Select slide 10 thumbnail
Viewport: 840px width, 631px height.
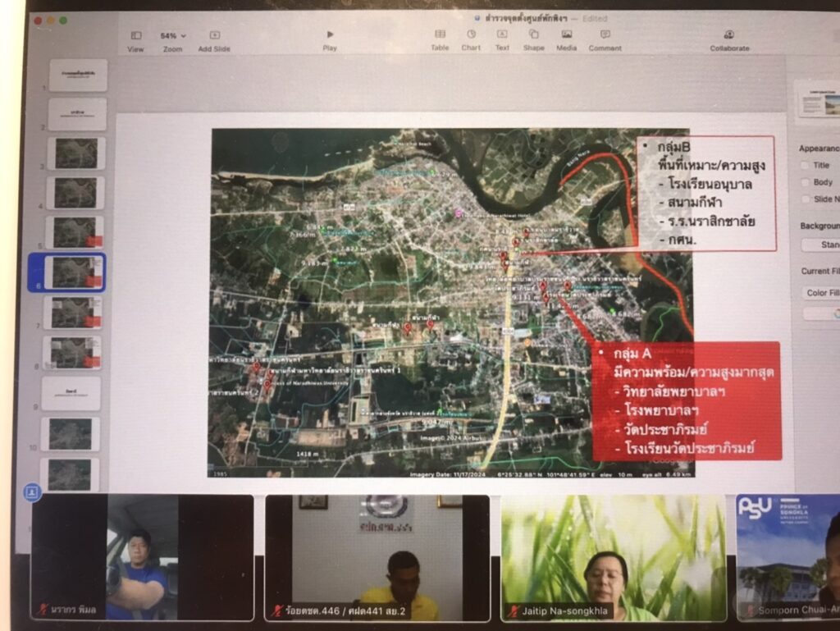(x=71, y=434)
